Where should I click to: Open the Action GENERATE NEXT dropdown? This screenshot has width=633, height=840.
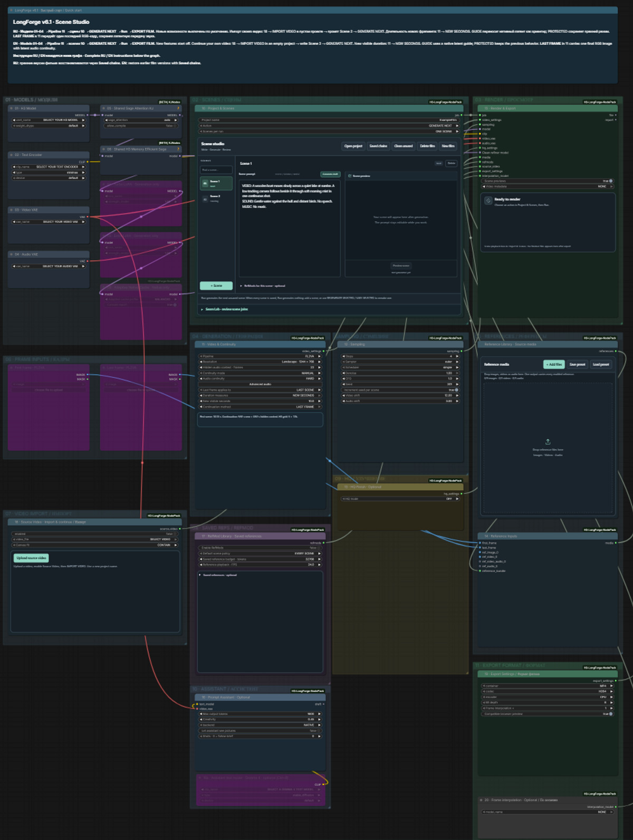(x=329, y=126)
